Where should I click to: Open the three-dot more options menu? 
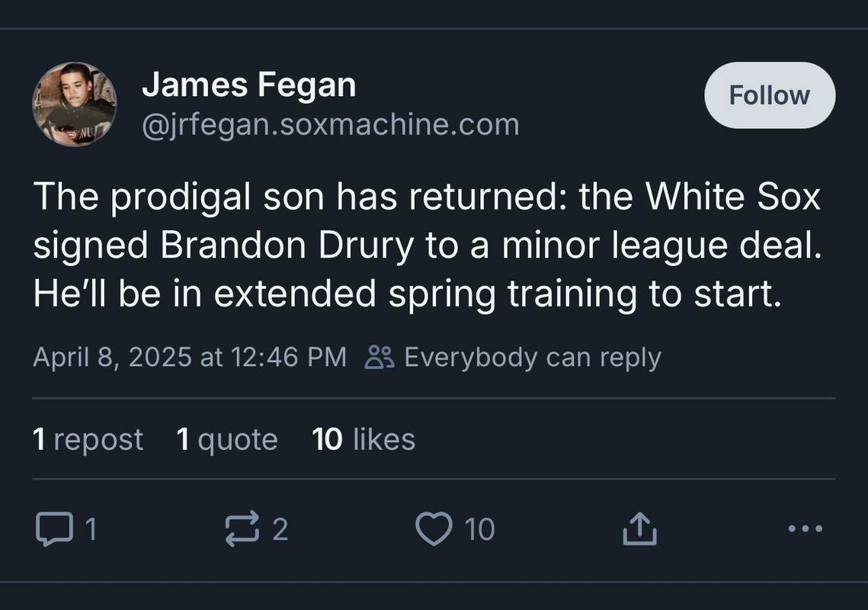(805, 528)
